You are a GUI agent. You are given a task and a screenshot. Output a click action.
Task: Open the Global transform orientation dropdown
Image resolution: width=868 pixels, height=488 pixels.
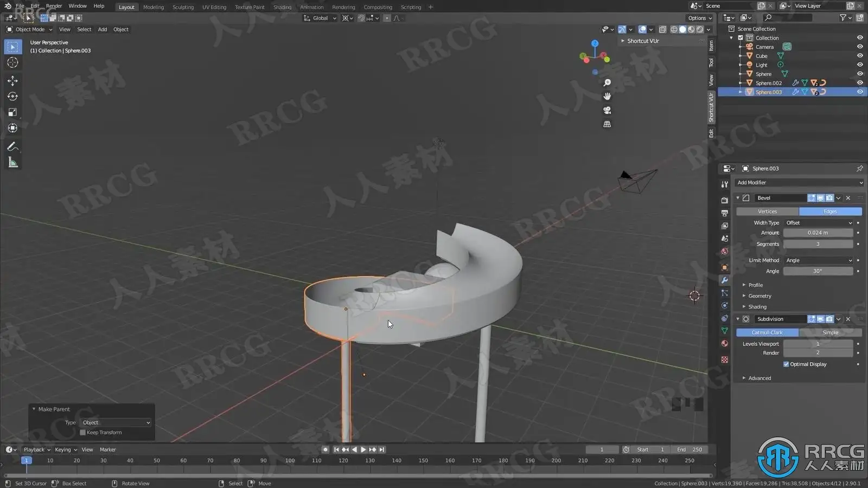(320, 18)
